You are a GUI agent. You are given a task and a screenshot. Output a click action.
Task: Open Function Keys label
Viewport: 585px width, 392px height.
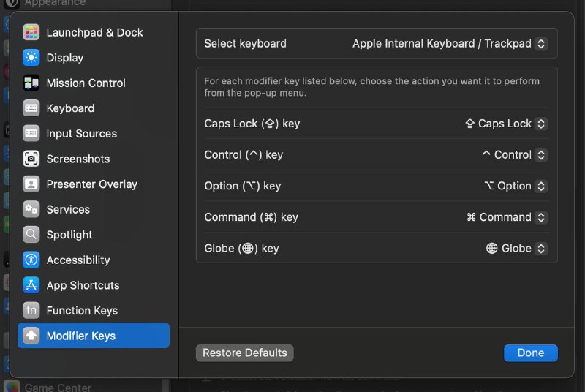click(x=82, y=310)
